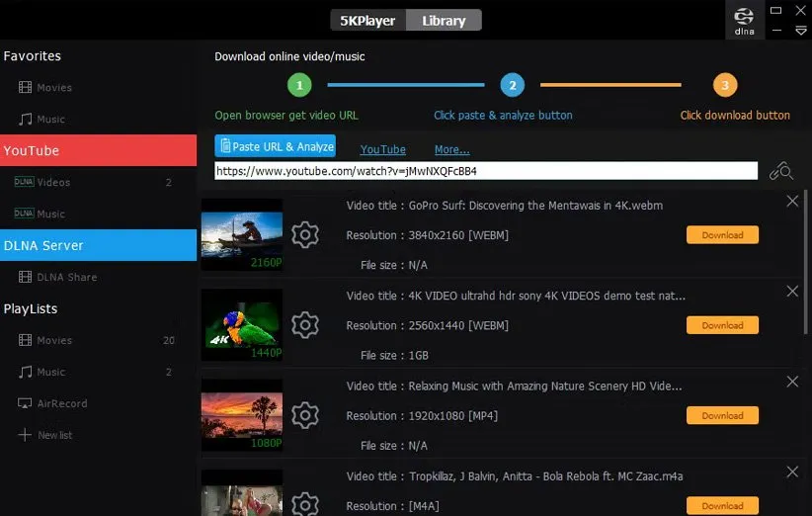Remove the GoPro Surf video from list
This screenshot has width=812, height=516.
pos(792,202)
